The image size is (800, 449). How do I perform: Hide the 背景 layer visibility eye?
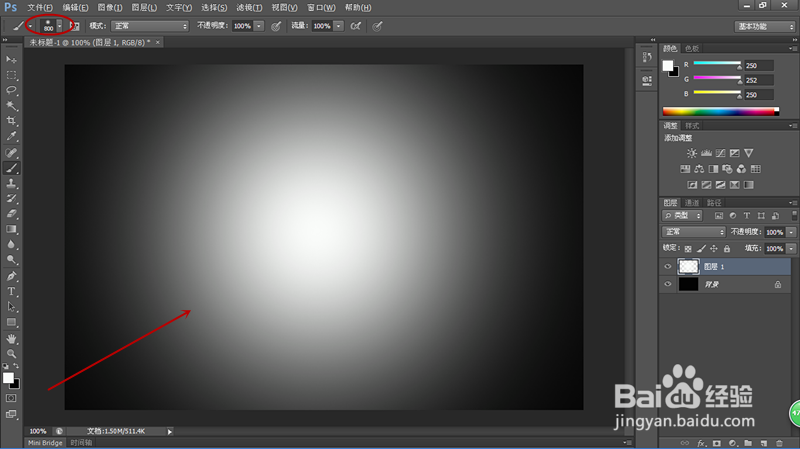point(667,284)
